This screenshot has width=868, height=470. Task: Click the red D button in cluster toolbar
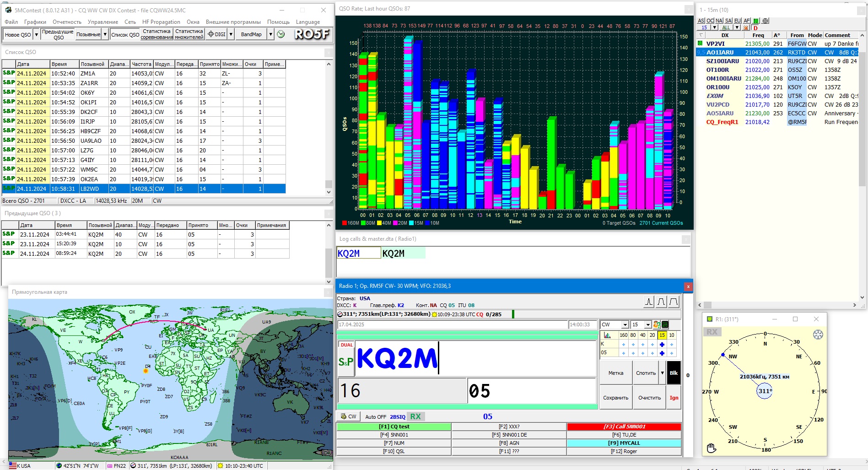pos(755,28)
